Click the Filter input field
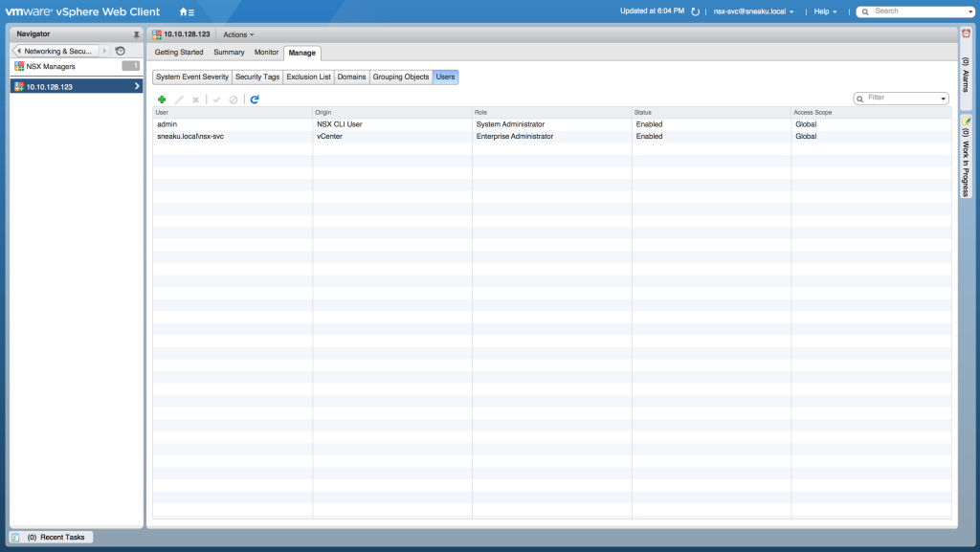The height and width of the screenshot is (552, 980). click(x=902, y=98)
